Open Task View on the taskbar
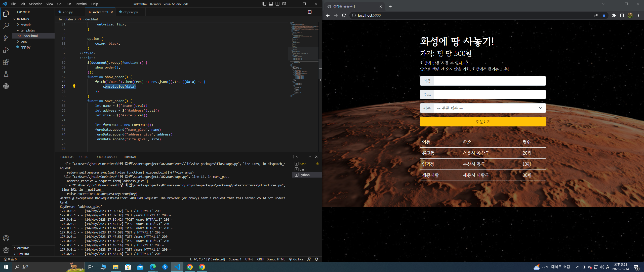644x272 pixels. pyautogui.click(x=91, y=267)
